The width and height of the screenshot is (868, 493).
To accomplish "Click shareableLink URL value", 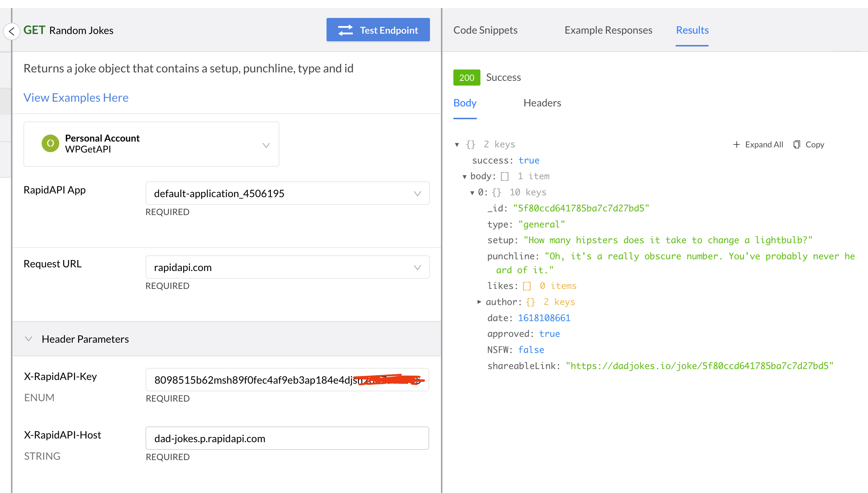I will [x=701, y=365].
